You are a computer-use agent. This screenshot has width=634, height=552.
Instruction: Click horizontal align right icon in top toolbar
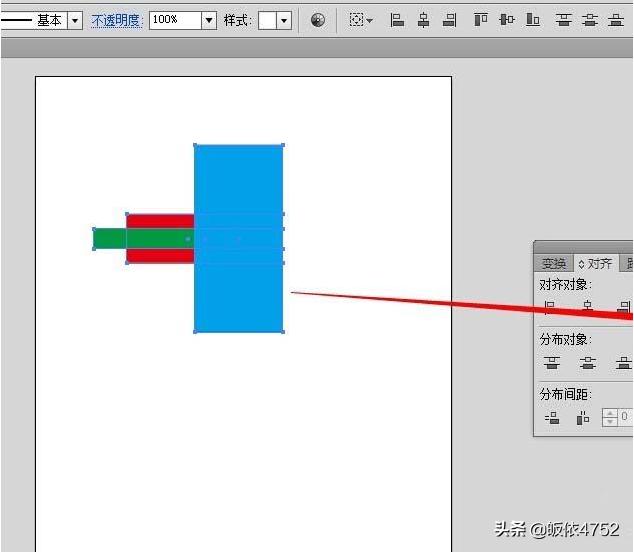click(x=450, y=19)
